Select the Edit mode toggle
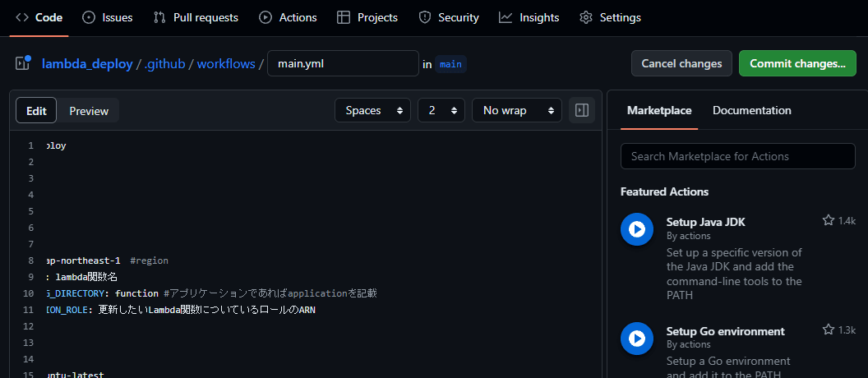 (x=36, y=111)
